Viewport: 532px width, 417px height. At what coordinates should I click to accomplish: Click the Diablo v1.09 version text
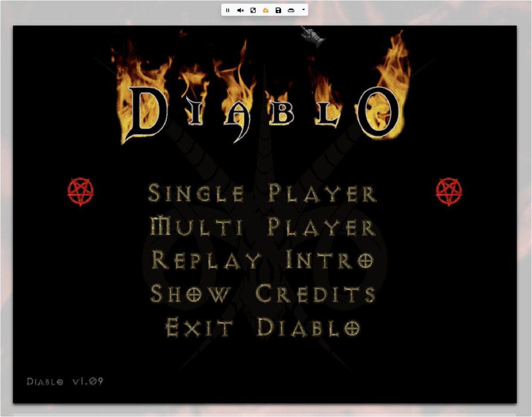pyautogui.click(x=65, y=382)
